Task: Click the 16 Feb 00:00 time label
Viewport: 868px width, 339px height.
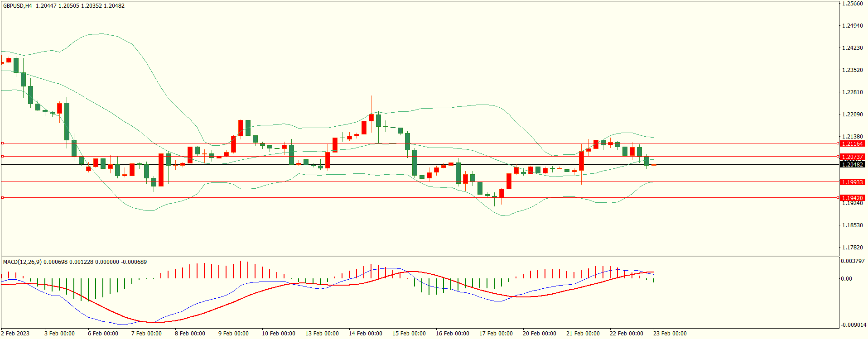Action: tap(453, 334)
